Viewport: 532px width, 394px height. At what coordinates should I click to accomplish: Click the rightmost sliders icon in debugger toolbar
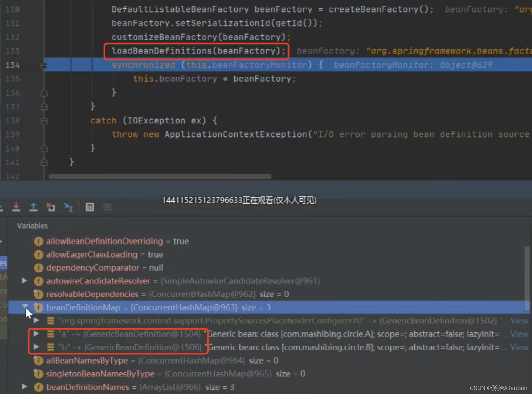click(x=107, y=207)
